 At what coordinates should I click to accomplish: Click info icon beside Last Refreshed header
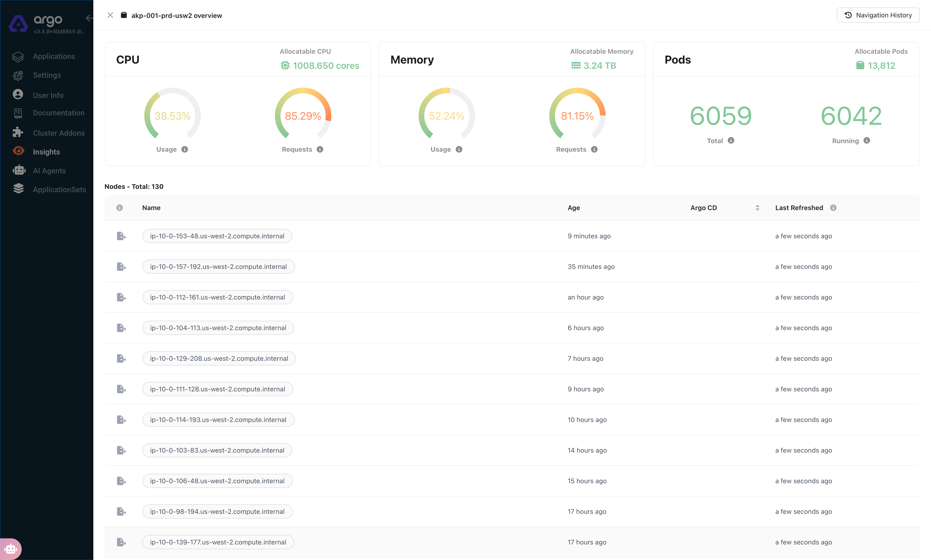[833, 208]
